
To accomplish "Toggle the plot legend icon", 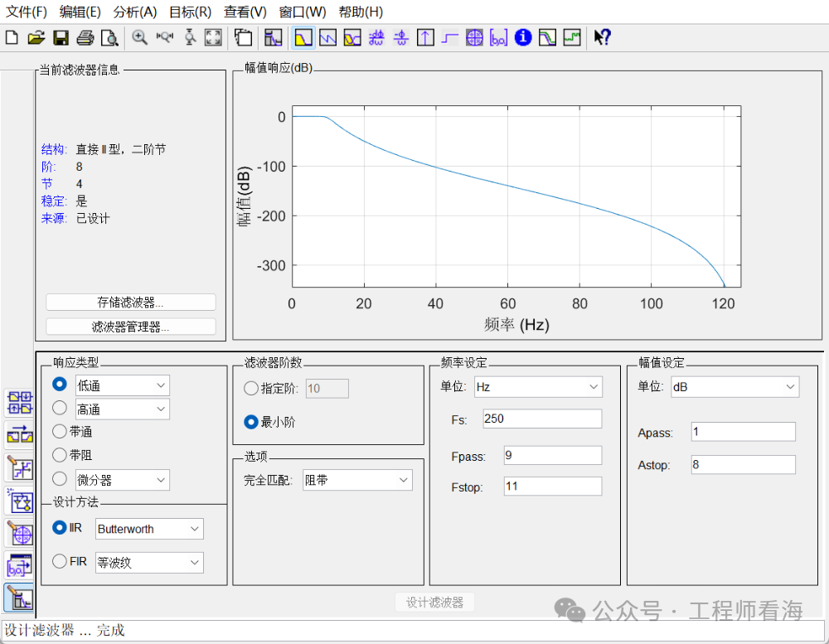I will tap(243, 37).
